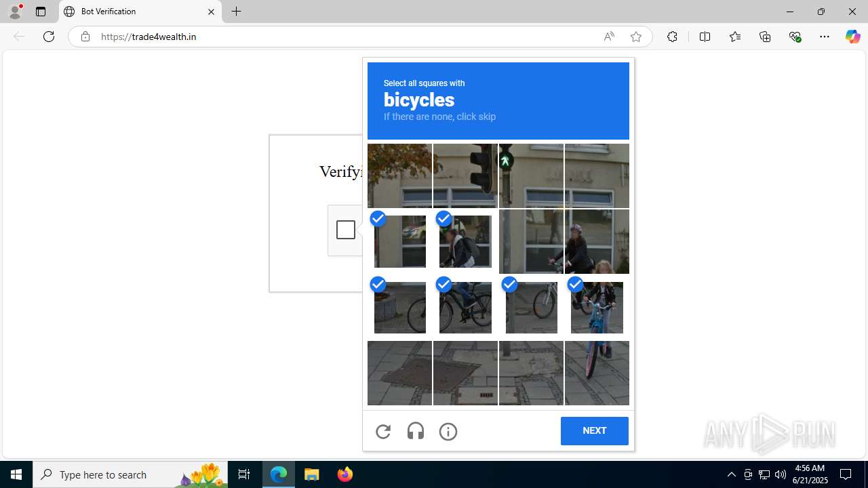Open the browser profile icon
This screenshot has height=488, width=868.
[15, 12]
